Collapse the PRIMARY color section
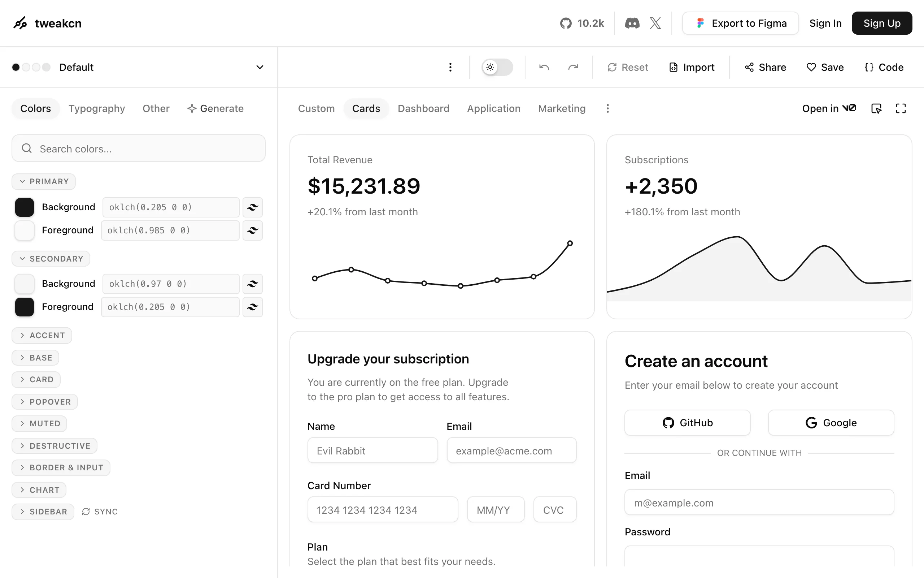This screenshot has height=578, width=924. point(44,182)
